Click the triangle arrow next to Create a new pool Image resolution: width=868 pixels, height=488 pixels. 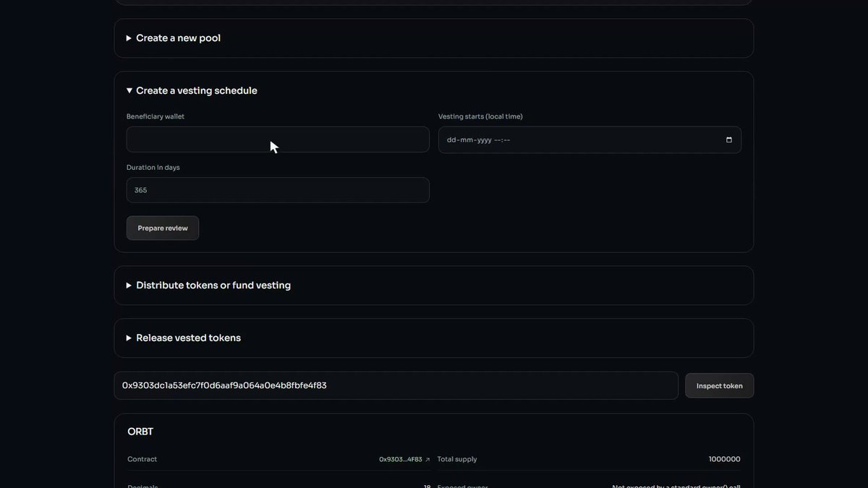[x=129, y=38]
